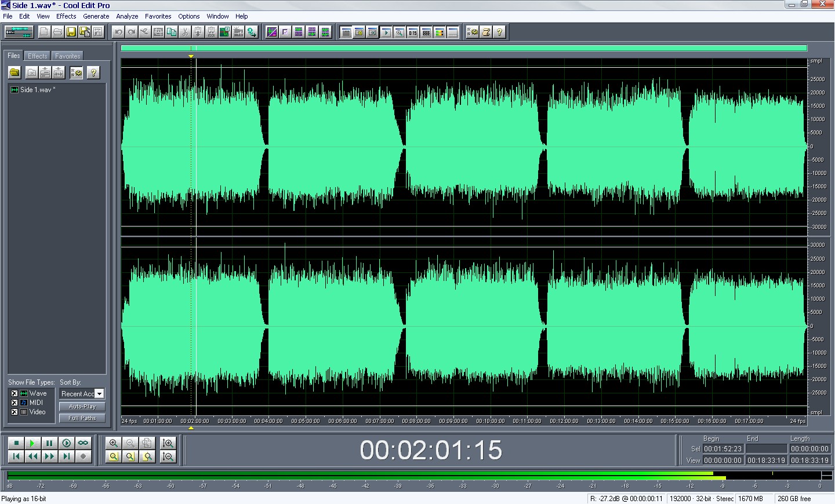835x504 pixels.
Task: Toggle the Wave file type checkbox
Action: pos(14,393)
